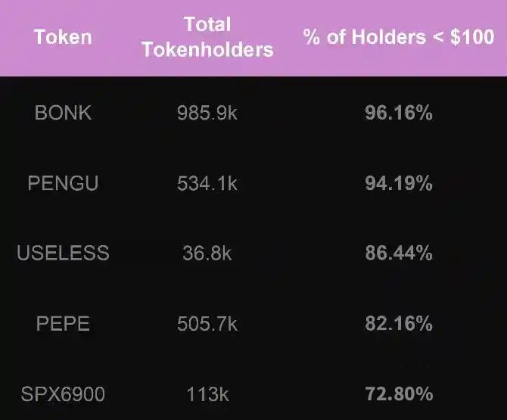Select the USELESS token name
The width and height of the screenshot is (507, 420).
tap(63, 253)
